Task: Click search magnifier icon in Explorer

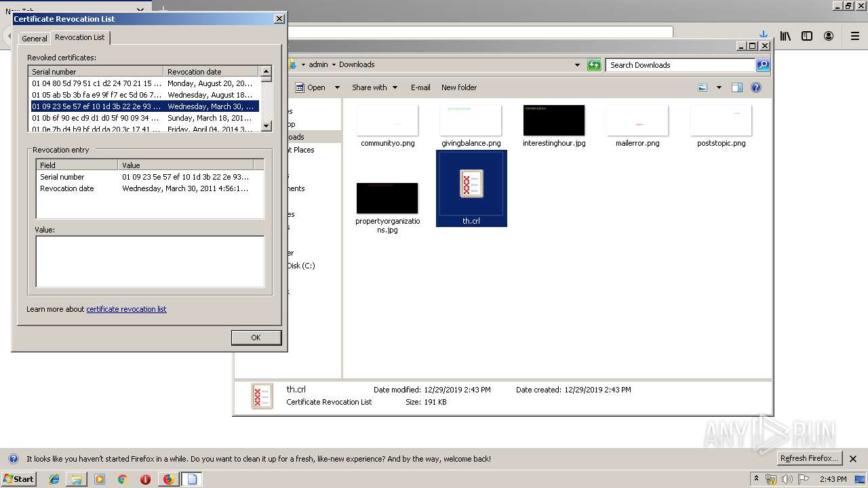Action: click(763, 65)
